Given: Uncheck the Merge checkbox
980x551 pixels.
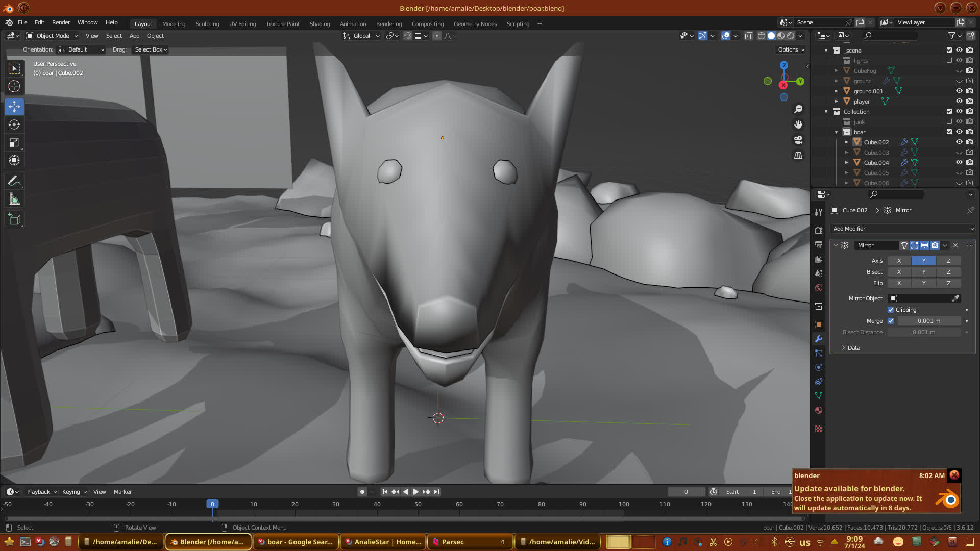Looking at the screenshot, I should pyautogui.click(x=891, y=321).
